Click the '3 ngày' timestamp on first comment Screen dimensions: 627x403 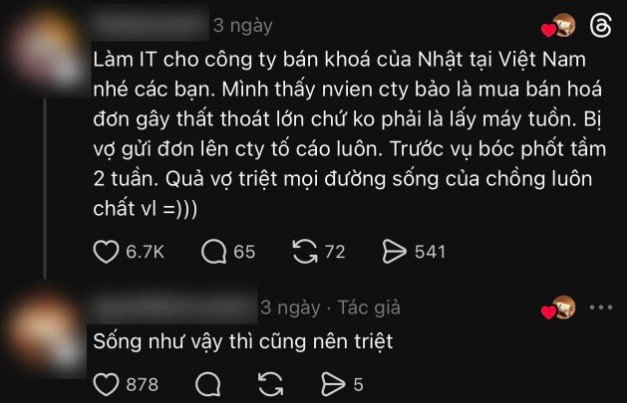[x=243, y=26]
